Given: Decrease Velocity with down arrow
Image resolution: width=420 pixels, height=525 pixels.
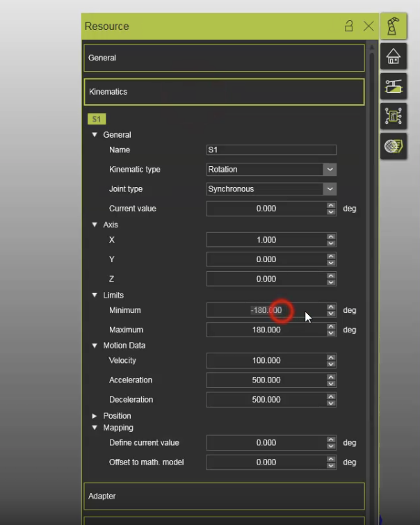Looking at the screenshot, I should pos(331,364).
